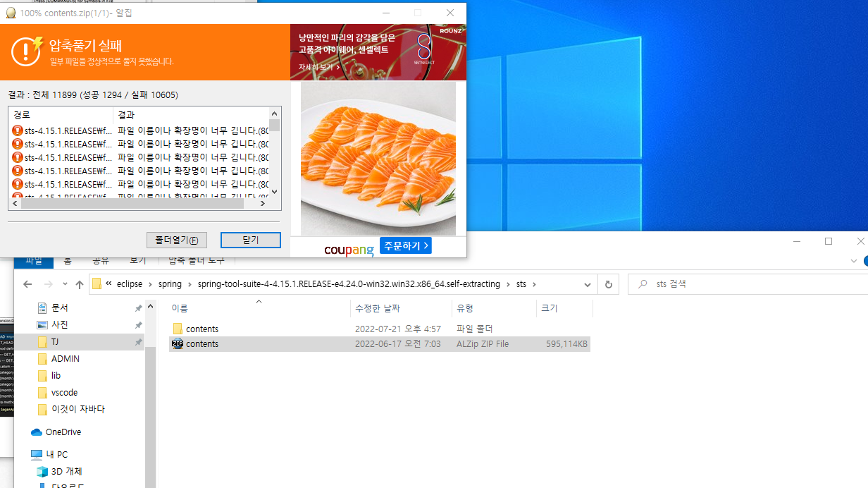The width and height of the screenshot is (868, 488).
Task: Open the 파일 tab in Explorer ribbon
Action: (33, 260)
